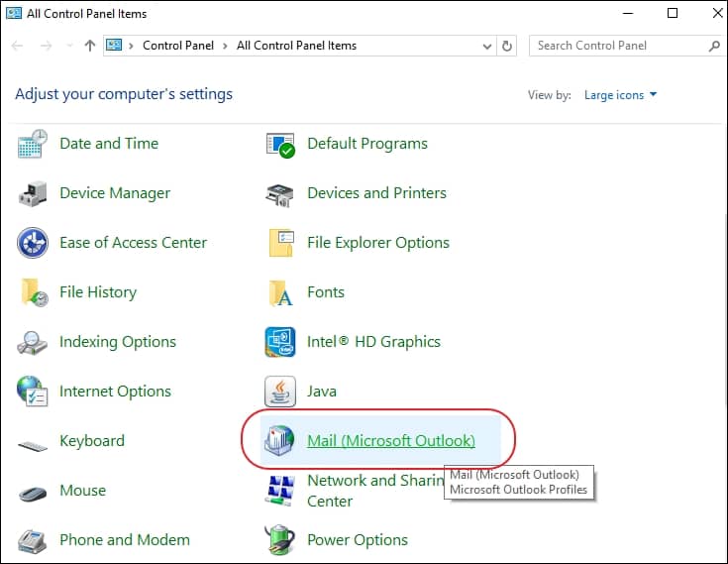Click the search magnifier icon
This screenshot has width=728, height=564.
tap(714, 46)
